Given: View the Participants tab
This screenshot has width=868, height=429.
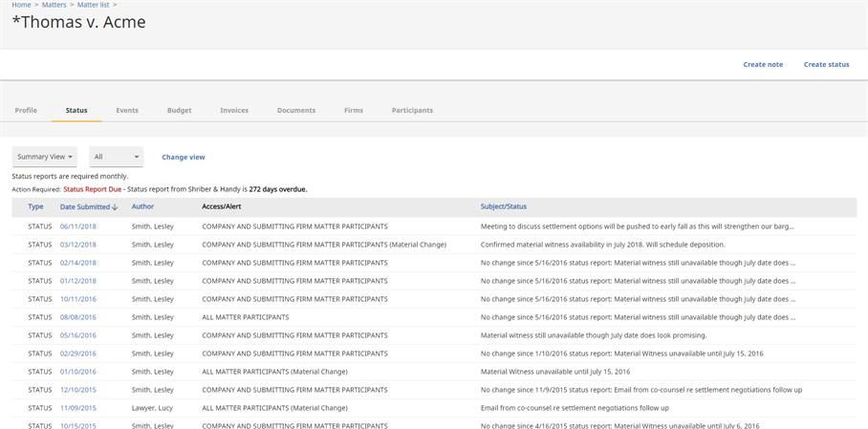Looking at the screenshot, I should 412,111.
